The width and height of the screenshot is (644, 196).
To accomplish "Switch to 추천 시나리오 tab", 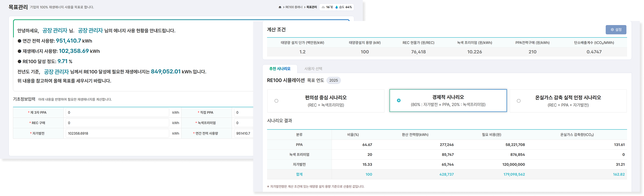I will [x=280, y=69].
